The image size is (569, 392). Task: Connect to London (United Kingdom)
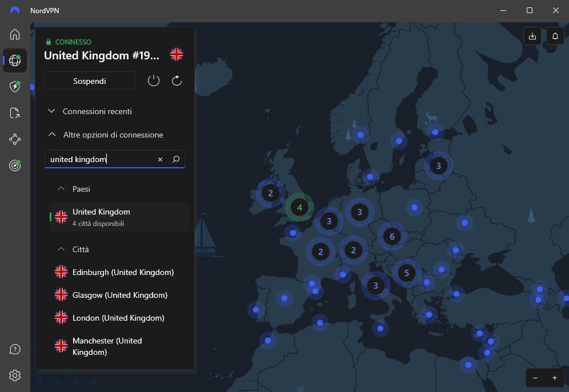119,318
